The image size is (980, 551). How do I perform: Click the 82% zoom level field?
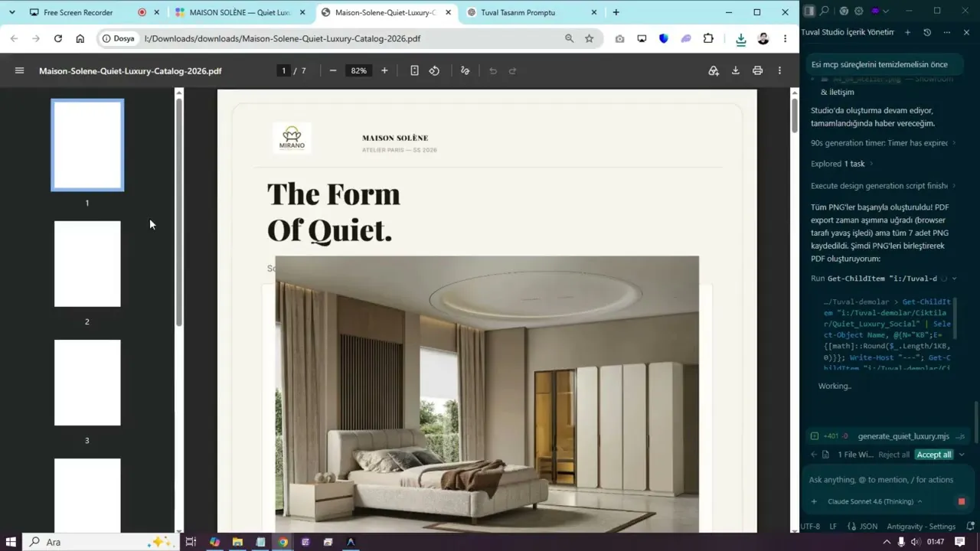click(359, 70)
